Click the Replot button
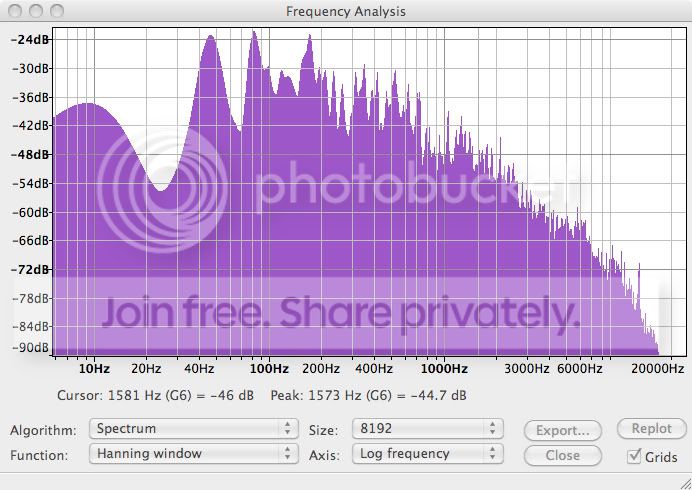 click(x=651, y=429)
